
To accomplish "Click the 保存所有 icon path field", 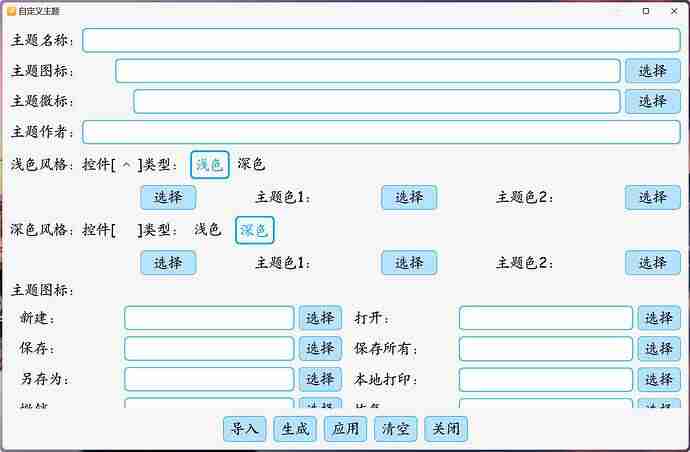I will point(546,349).
